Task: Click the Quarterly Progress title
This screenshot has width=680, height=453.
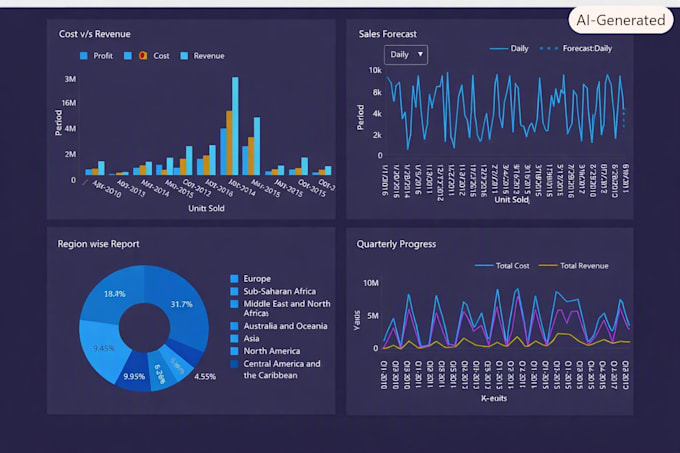Action: [396, 244]
